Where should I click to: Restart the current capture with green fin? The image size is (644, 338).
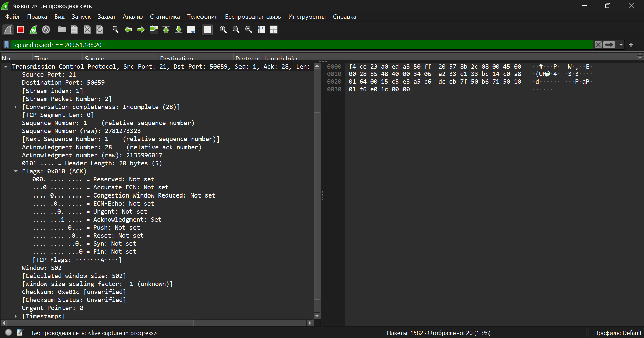33,30
